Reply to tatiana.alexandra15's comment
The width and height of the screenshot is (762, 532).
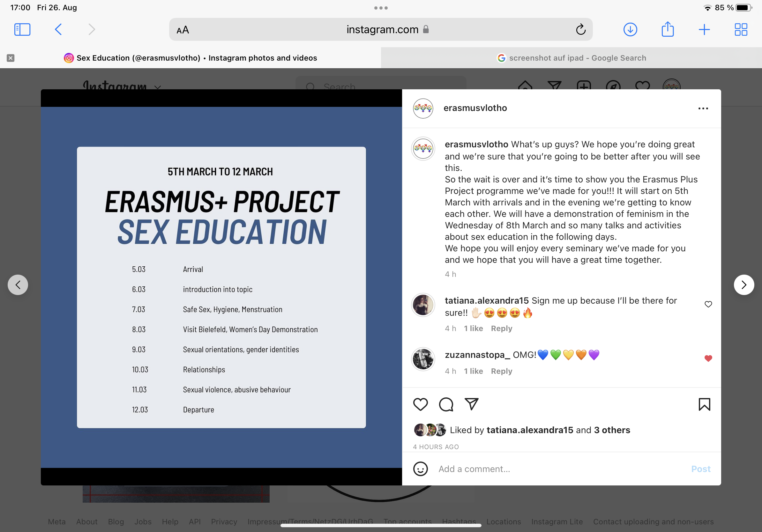point(501,329)
